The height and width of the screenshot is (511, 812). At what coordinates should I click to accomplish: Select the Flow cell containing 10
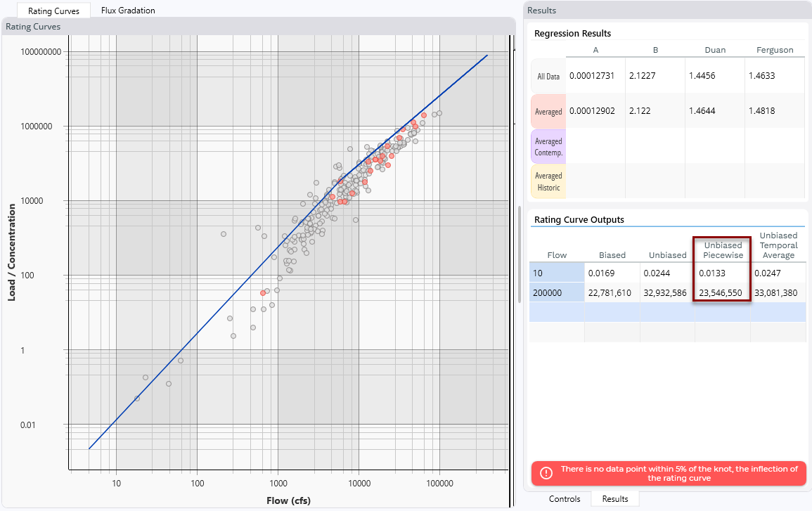556,273
